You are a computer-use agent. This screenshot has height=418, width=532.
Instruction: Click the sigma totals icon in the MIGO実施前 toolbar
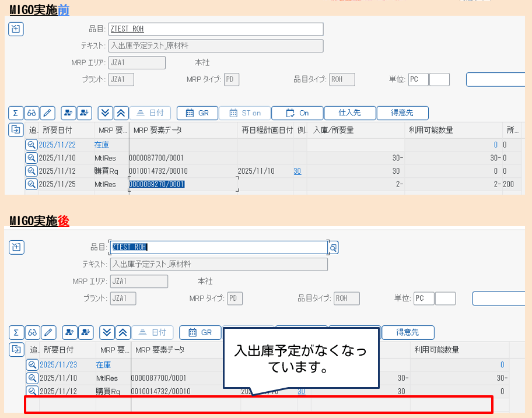[x=15, y=113]
